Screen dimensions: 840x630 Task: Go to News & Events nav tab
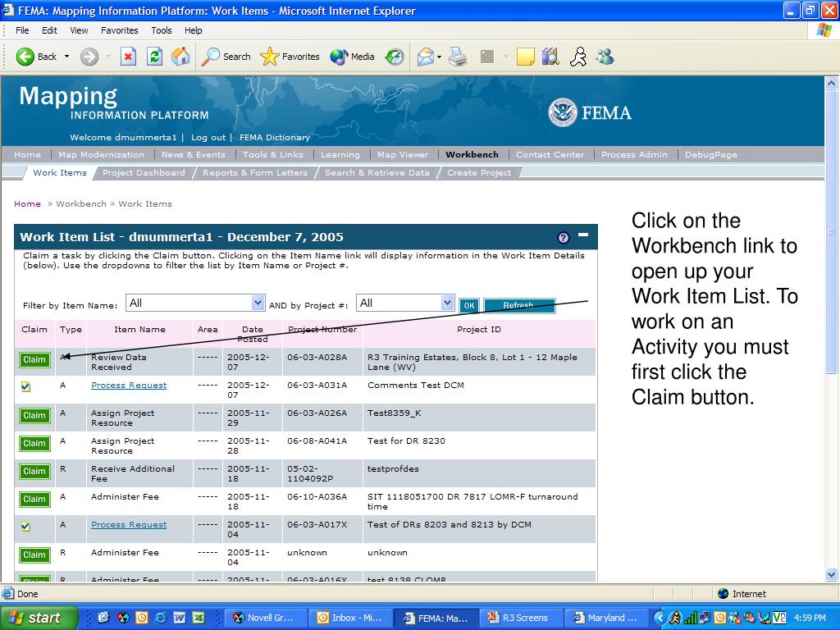tap(194, 154)
